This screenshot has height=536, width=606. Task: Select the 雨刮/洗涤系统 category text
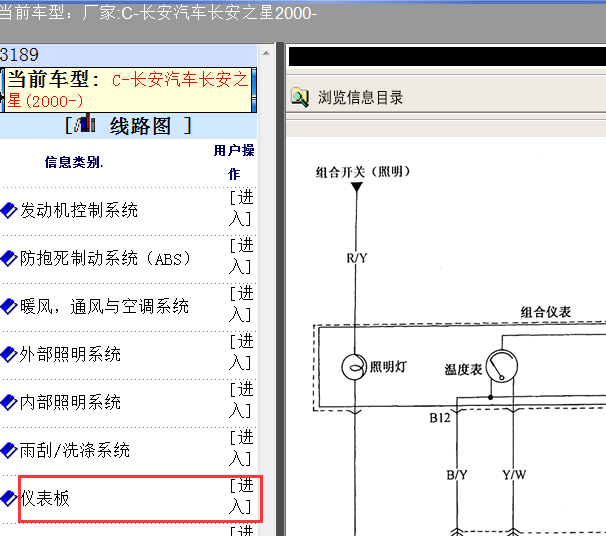click(x=75, y=450)
